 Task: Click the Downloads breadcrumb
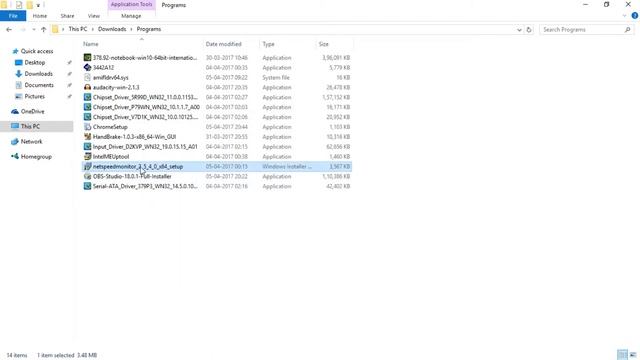coord(112,29)
